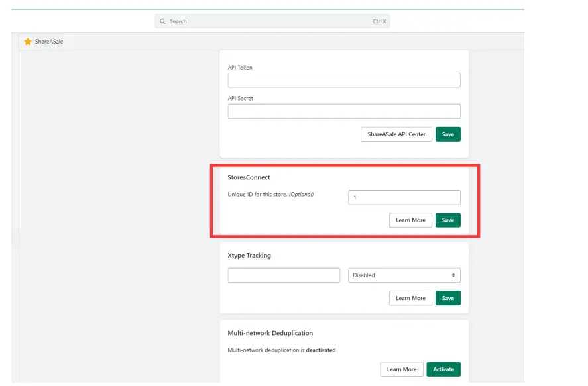Click the Multi-network Deduplication heading

coord(270,333)
